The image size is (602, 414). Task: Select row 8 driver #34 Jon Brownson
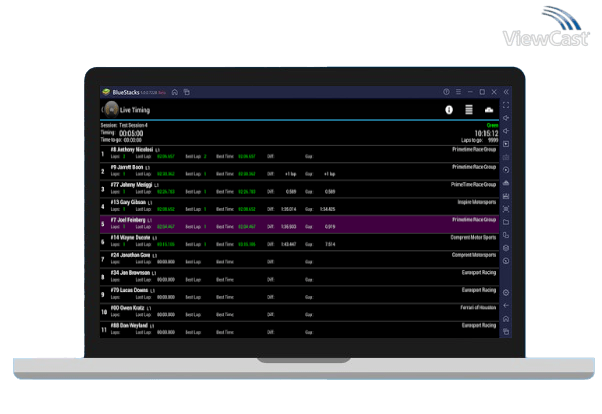[299, 277]
